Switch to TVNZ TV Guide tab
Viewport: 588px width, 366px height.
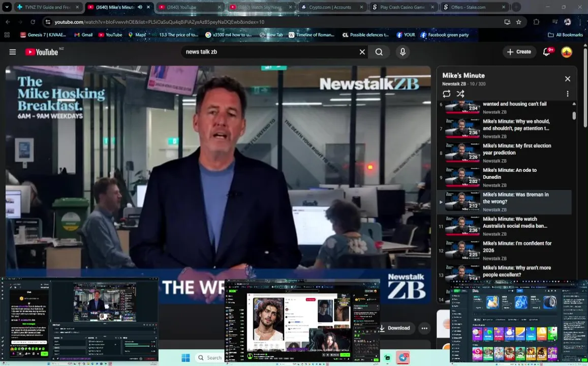[47, 7]
